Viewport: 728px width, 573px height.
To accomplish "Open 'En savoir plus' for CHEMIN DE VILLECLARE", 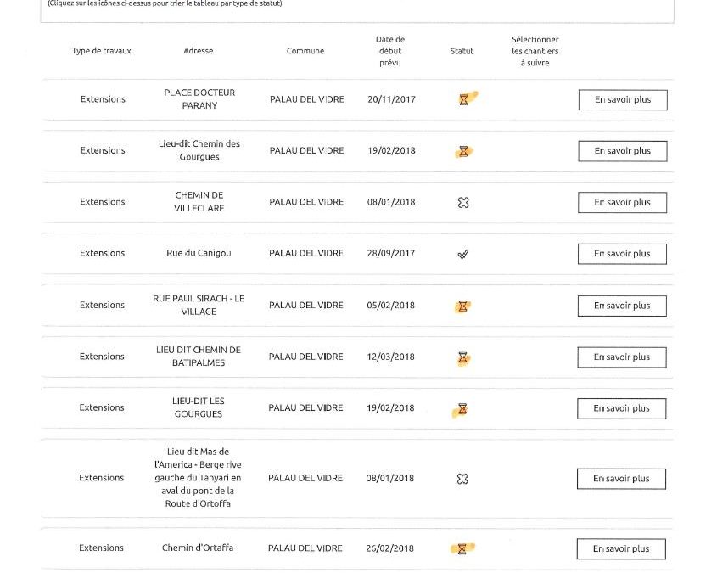I will point(622,202).
